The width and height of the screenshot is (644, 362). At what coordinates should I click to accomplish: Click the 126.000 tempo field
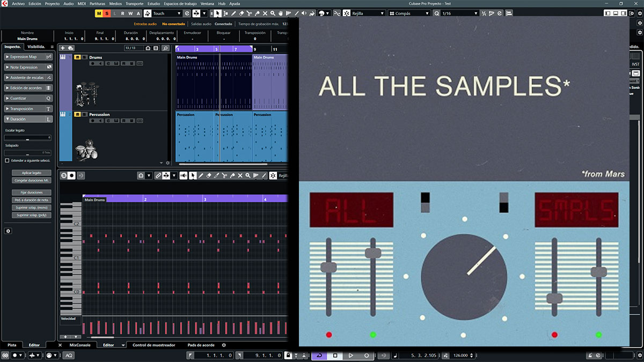pos(460,356)
